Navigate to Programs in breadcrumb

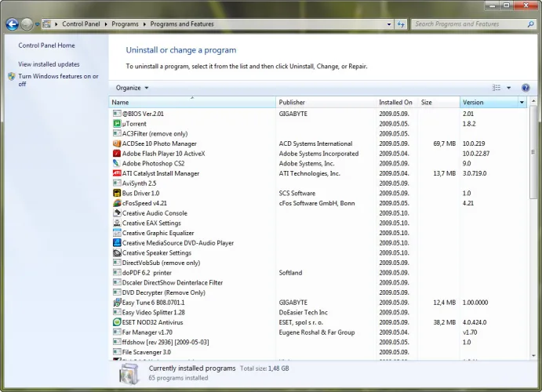(x=125, y=24)
